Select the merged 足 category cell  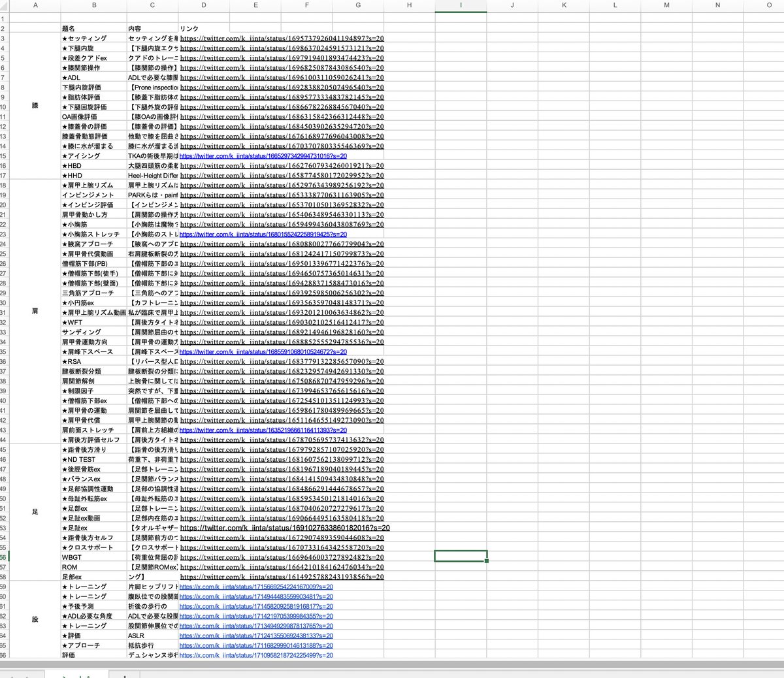tap(35, 512)
